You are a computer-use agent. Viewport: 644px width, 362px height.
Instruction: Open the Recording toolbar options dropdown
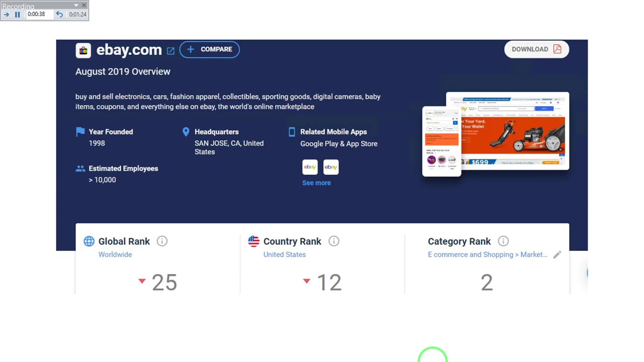point(76,6)
